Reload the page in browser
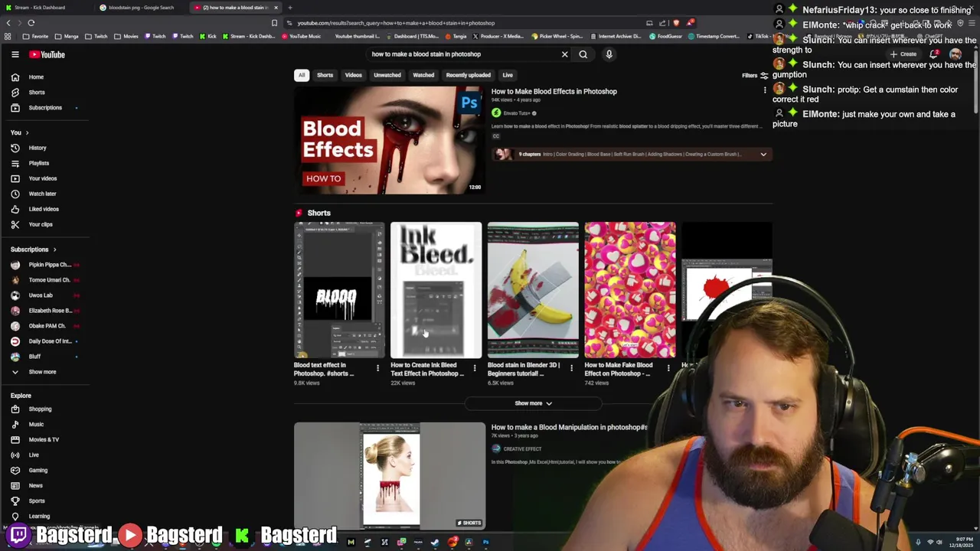The image size is (980, 551). pyautogui.click(x=31, y=23)
